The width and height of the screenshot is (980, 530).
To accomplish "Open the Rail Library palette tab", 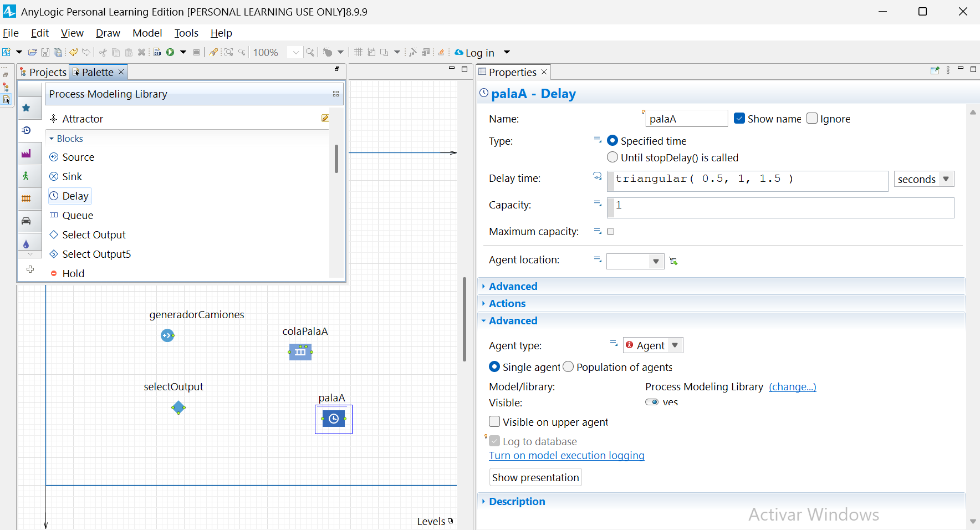I will [26, 198].
